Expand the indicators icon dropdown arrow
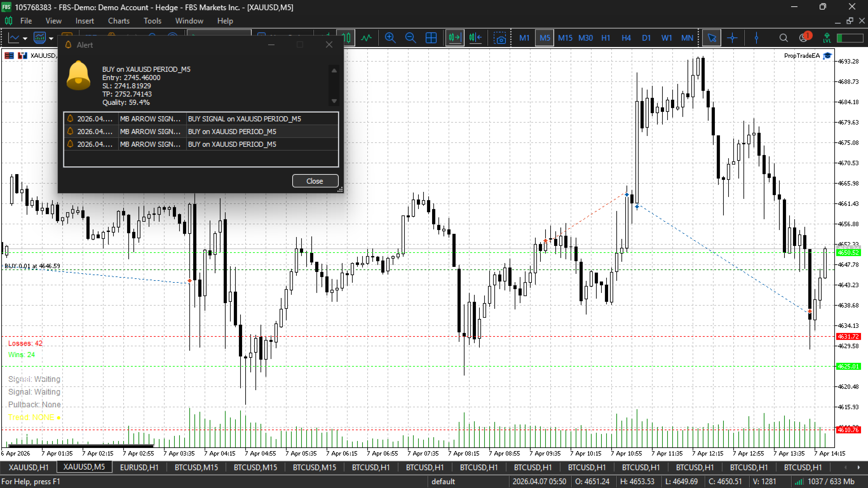Screen dimensions: 868x488 pyautogui.click(x=51, y=38)
